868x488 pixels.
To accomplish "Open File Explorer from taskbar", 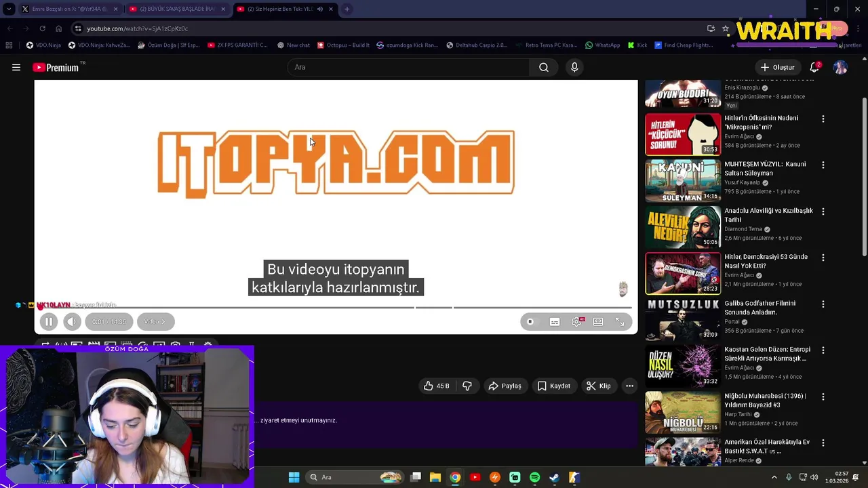I will point(435,477).
